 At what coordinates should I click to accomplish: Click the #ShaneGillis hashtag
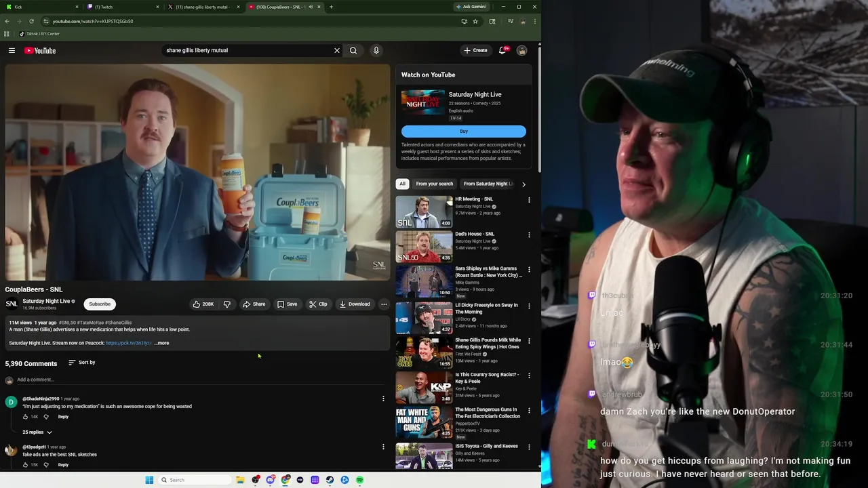click(119, 323)
